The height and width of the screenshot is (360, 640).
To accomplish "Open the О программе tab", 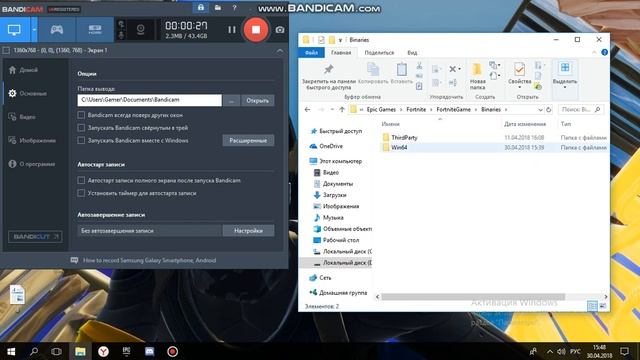I will (x=32, y=164).
